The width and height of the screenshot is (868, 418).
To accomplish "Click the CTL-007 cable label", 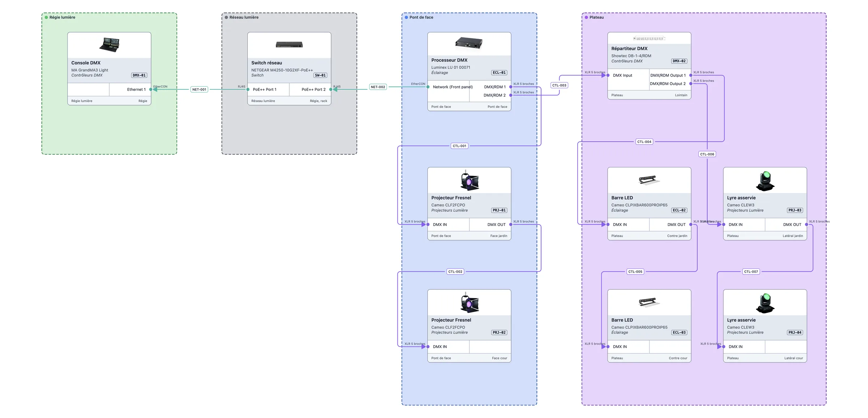I will (751, 272).
